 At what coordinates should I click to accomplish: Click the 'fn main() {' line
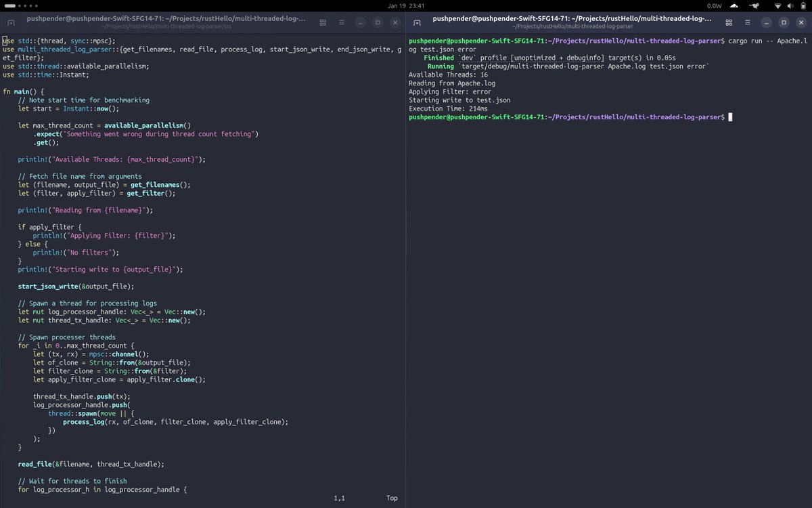click(23, 91)
